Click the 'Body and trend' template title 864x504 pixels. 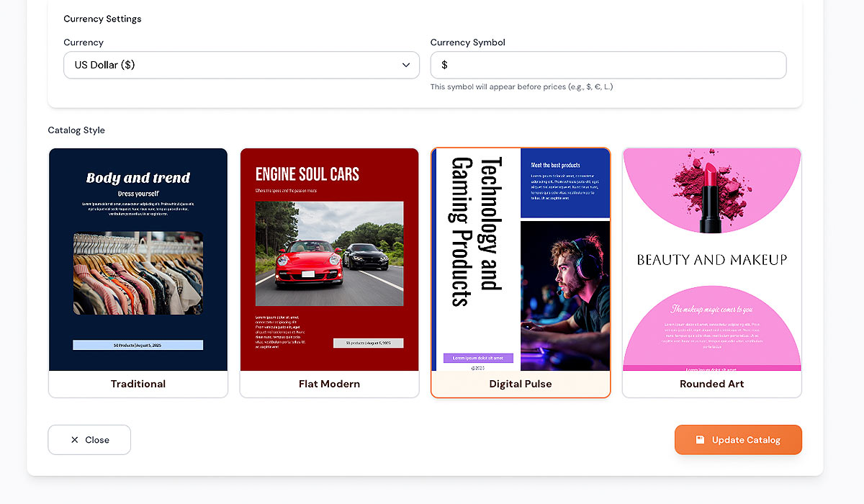[138, 178]
